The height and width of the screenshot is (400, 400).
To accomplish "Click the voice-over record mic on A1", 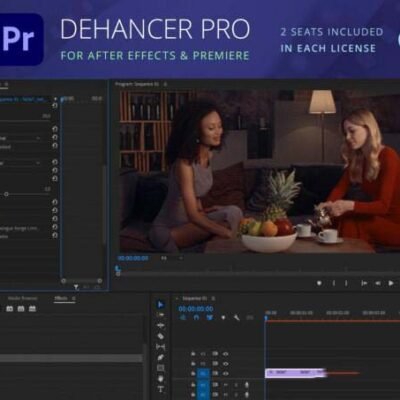I will coord(247,385).
